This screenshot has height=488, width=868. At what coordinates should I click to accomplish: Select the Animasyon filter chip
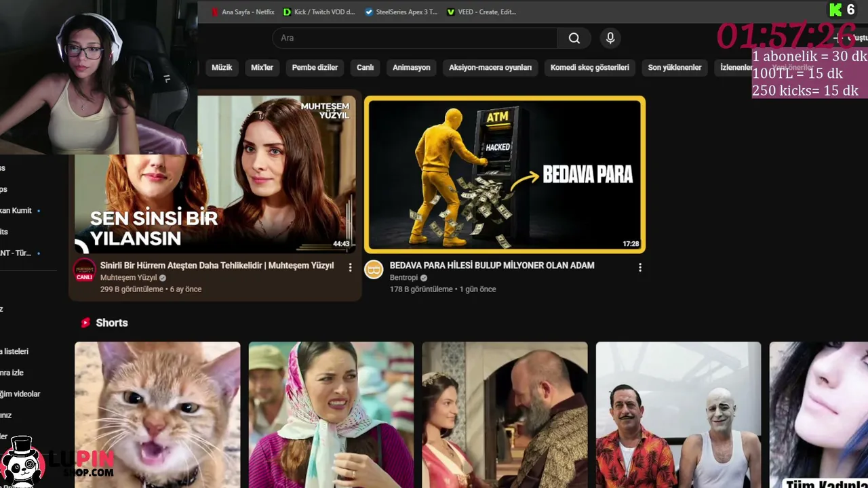coord(412,68)
